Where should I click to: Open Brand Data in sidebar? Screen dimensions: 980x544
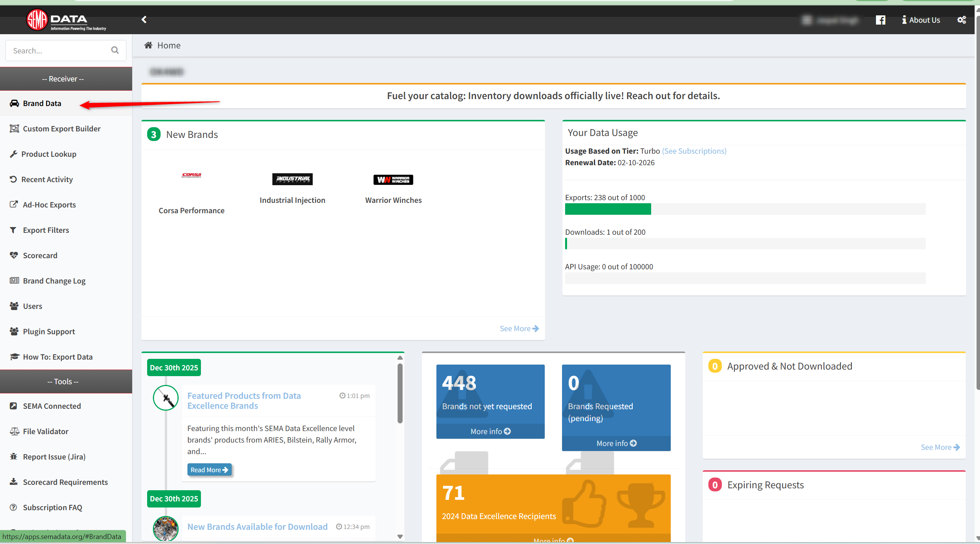[x=42, y=103]
